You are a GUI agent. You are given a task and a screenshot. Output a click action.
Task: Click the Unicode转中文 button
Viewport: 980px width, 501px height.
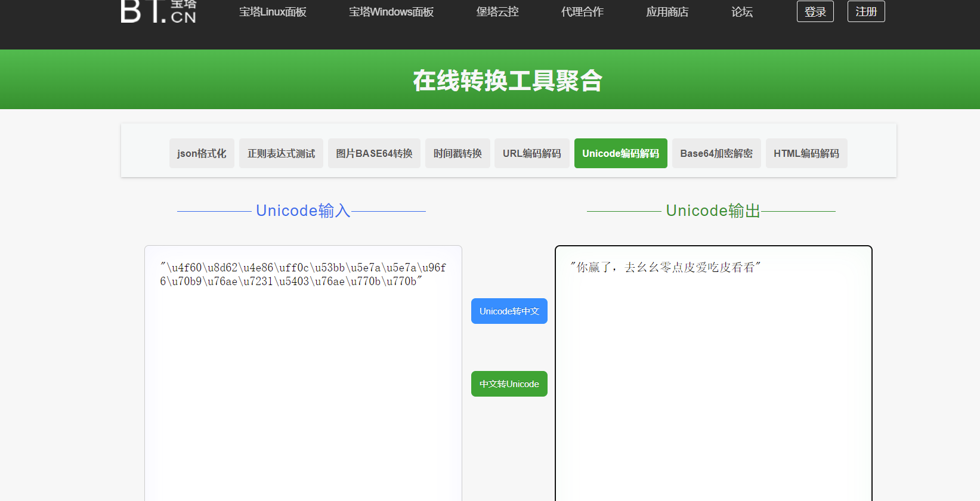(509, 311)
